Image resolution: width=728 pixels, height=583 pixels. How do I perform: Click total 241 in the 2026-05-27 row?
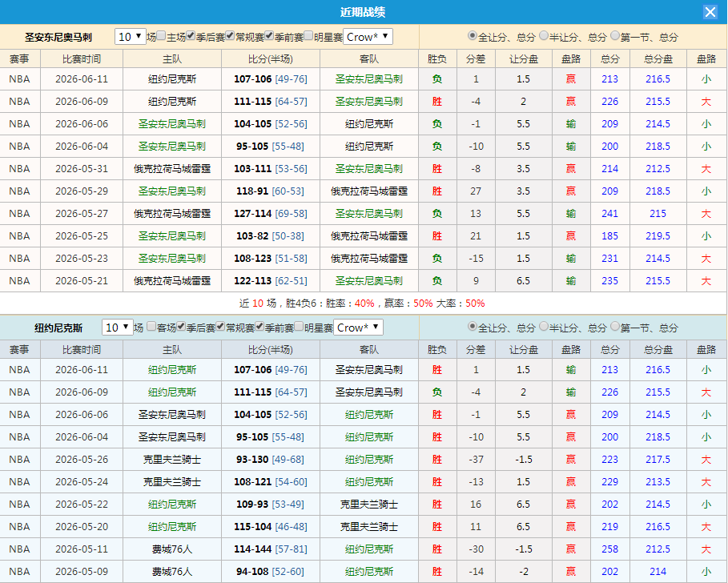pos(609,214)
